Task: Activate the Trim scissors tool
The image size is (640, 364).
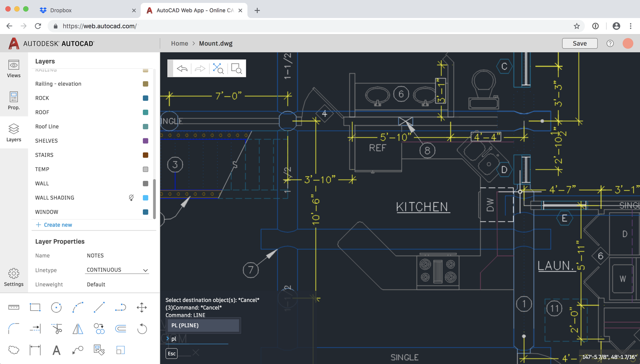Action: click(x=57, y=329)
